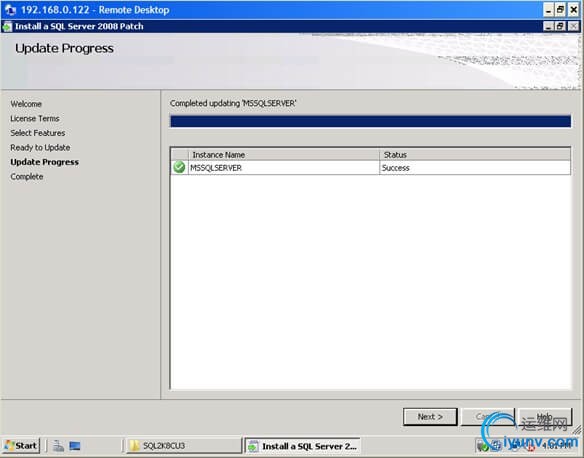Click the Update Progress page heading
Screen dimensions: 584x458
tap(64, 48)
